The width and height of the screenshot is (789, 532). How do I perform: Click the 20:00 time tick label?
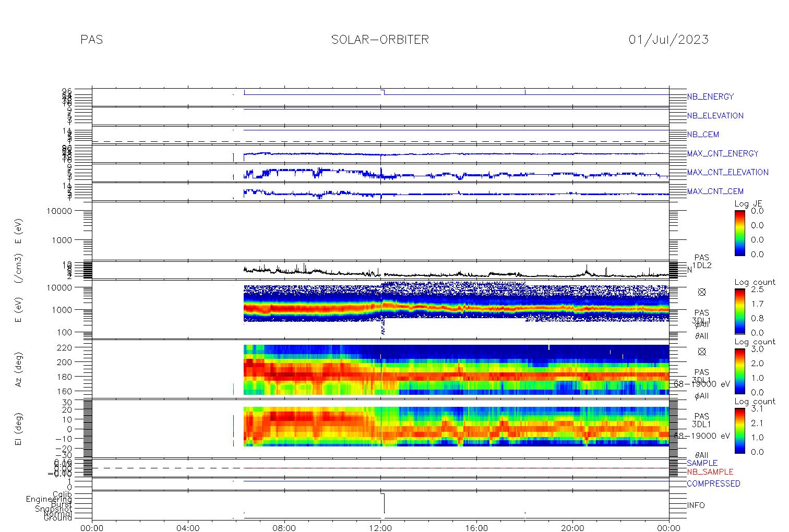573,528
